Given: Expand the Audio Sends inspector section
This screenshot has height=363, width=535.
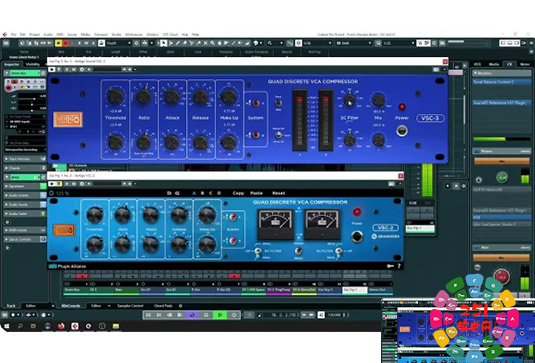Looking at the screenshot, I should coord(25,204).
